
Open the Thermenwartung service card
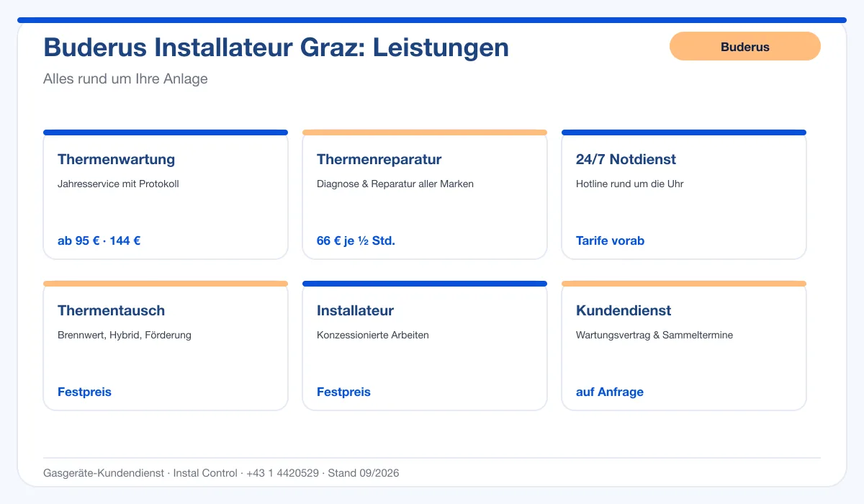[x=166, y=194]
